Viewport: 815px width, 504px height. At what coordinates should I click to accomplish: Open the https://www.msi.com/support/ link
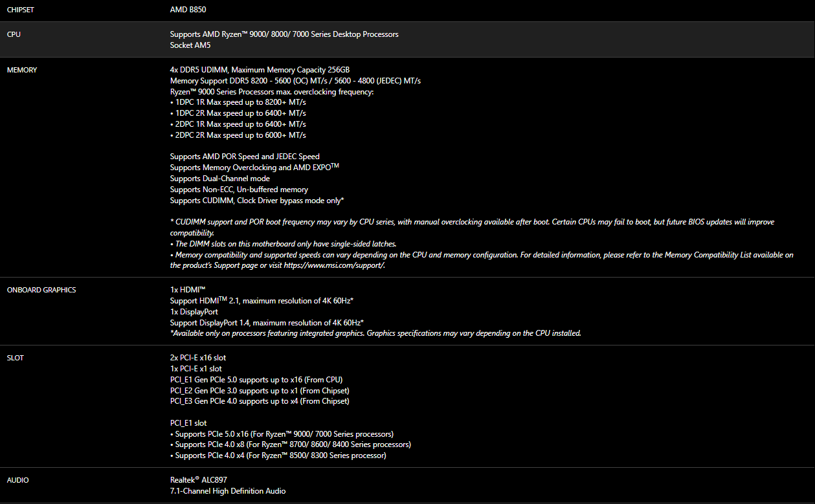[334, 266]
